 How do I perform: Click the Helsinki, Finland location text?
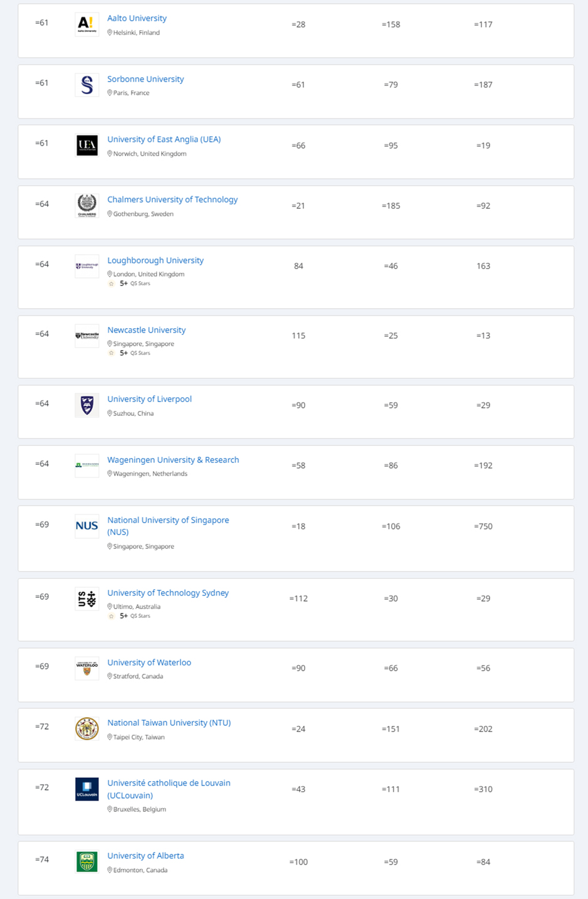click(x=136, y=33)
